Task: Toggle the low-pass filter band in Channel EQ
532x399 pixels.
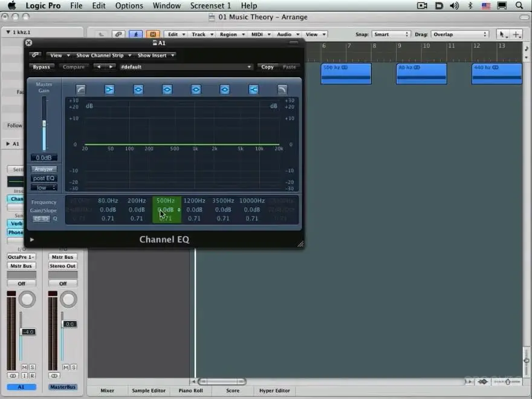Action: click(x=282, y=89)
